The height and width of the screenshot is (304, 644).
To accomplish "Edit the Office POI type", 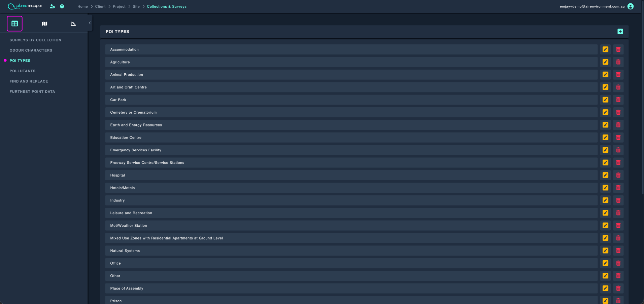I will [605, 263].
